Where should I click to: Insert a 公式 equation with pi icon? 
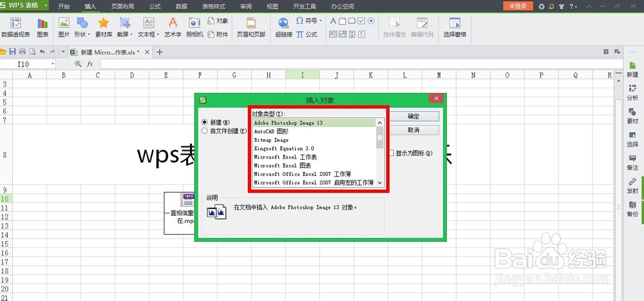pos(307,35)
